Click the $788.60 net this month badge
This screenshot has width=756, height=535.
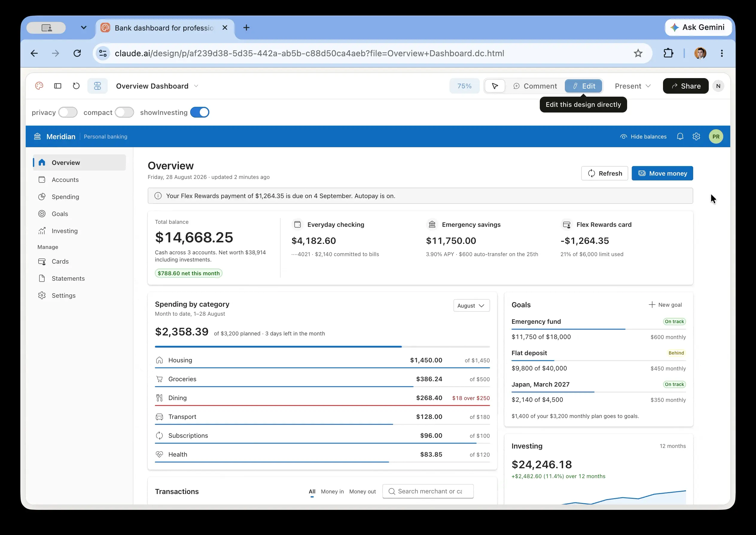(189, 273)
